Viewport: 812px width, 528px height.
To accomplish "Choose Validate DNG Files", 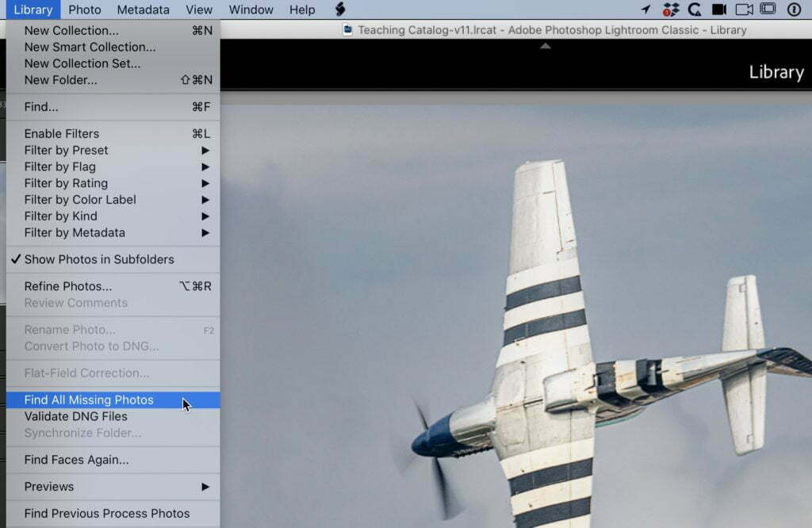I will pyautogui.click(x=113, y=417).
